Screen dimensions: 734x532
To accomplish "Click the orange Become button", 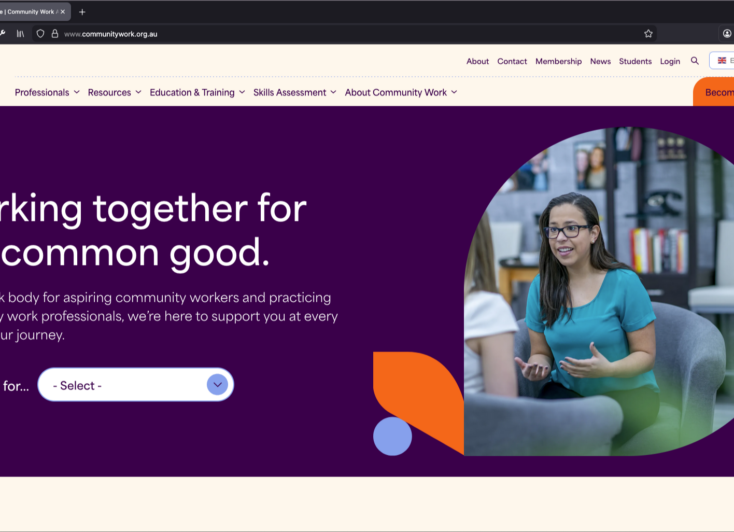I will click(x=714, y=92).
